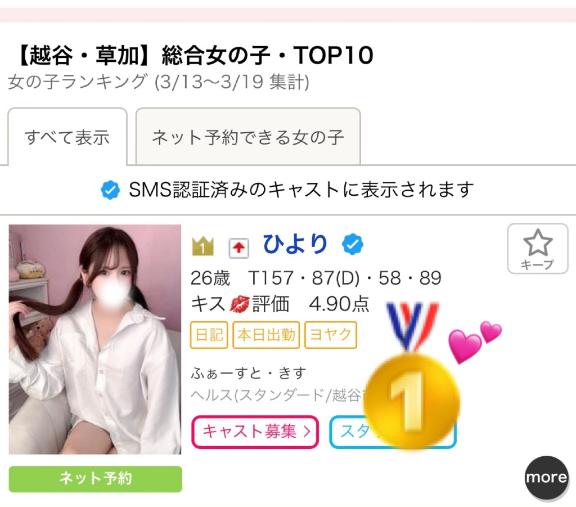This screenshot has width=576, height=507.
Task: Open the round more button
Action: pyautogui.click(x=546, y=478)
